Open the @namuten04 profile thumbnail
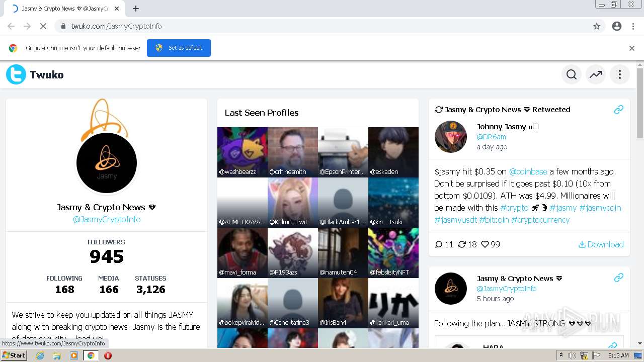 click(343, 253)
